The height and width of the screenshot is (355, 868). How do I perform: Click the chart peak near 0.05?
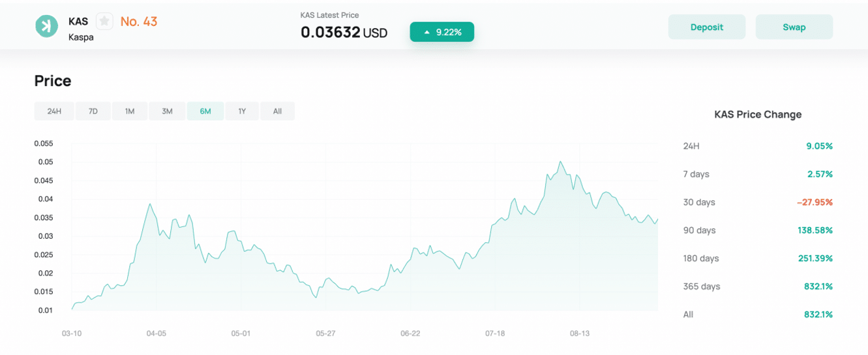click(x=560, y=162)
